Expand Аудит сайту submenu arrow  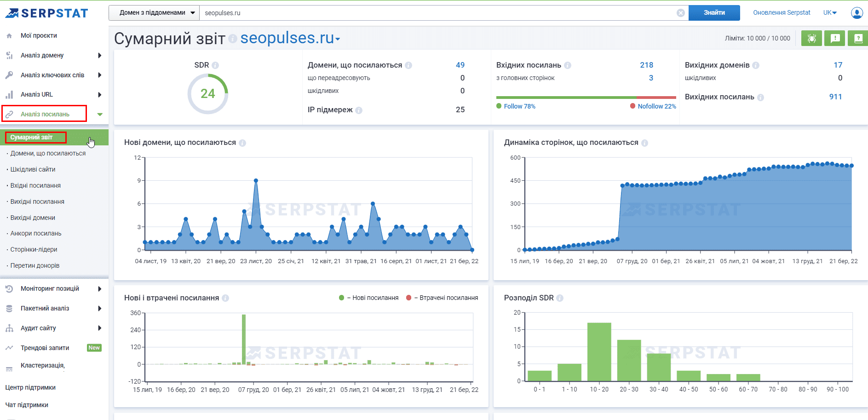coord(100,328)
